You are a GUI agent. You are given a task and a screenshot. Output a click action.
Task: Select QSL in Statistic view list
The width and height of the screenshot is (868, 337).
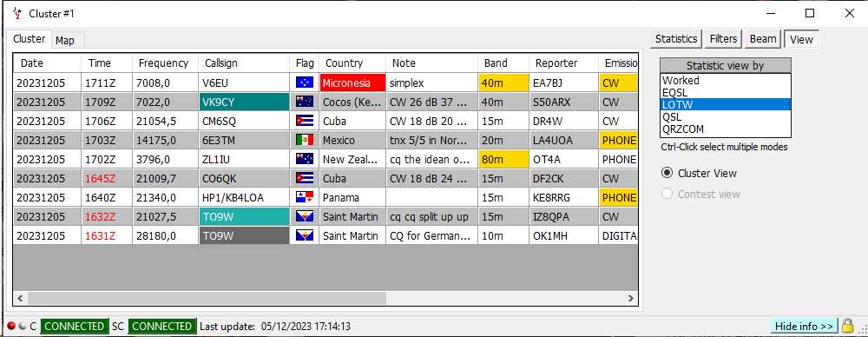click(725, 117)
